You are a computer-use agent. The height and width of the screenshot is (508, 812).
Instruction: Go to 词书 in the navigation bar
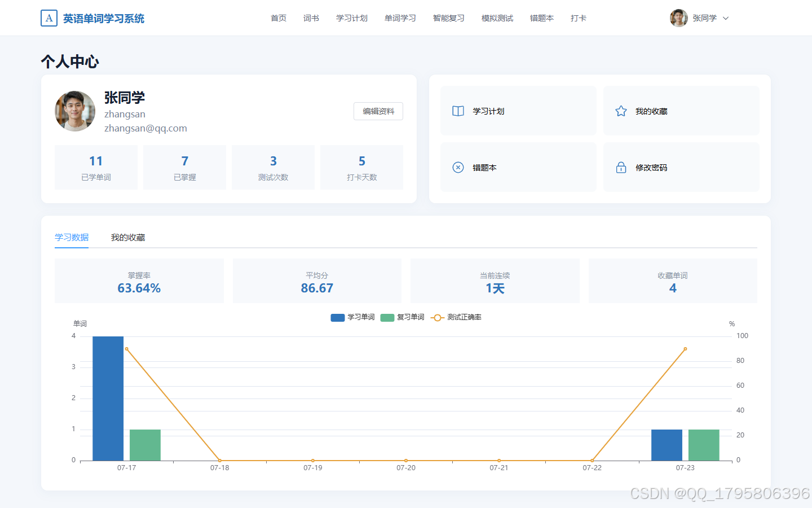311,18
